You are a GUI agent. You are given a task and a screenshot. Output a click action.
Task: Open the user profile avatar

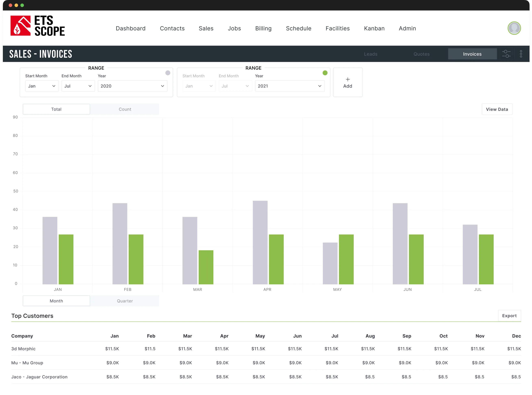pos(514,28)
